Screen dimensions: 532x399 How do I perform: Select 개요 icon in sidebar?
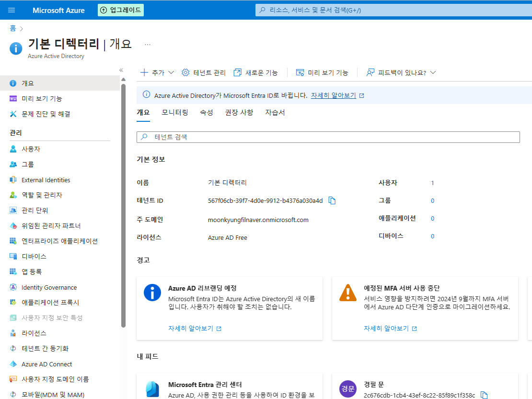tap(13, 83)
